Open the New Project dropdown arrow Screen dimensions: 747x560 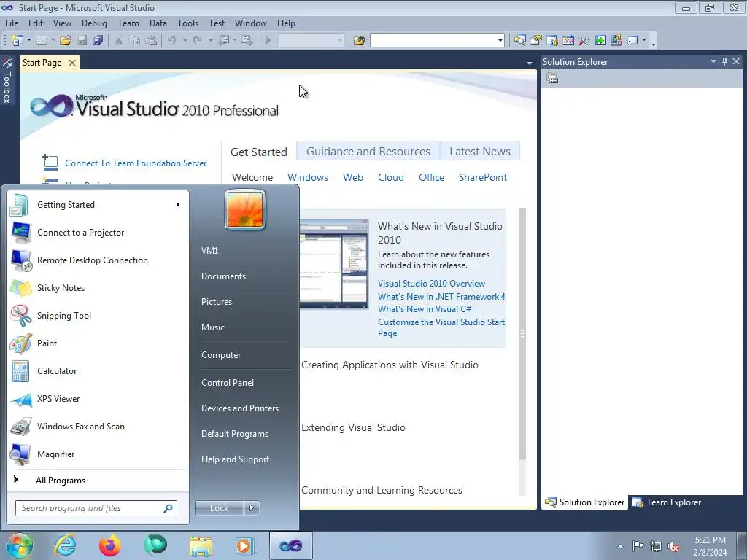click(29, 41)
